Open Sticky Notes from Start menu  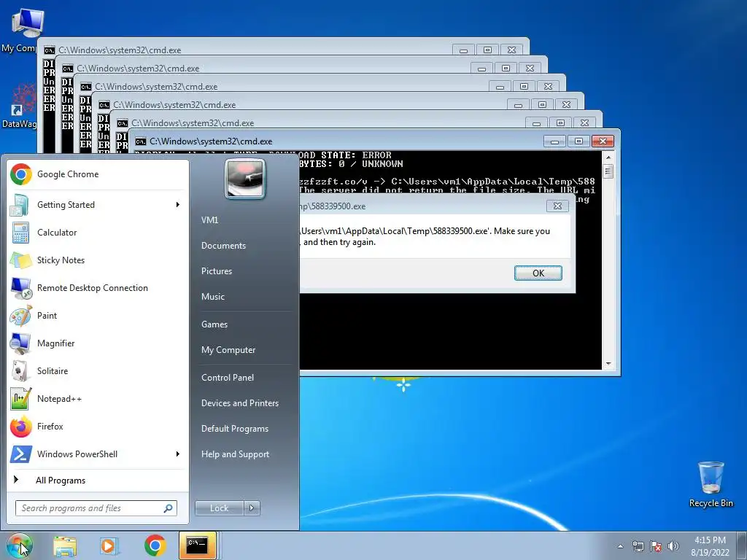coord(98,260)
